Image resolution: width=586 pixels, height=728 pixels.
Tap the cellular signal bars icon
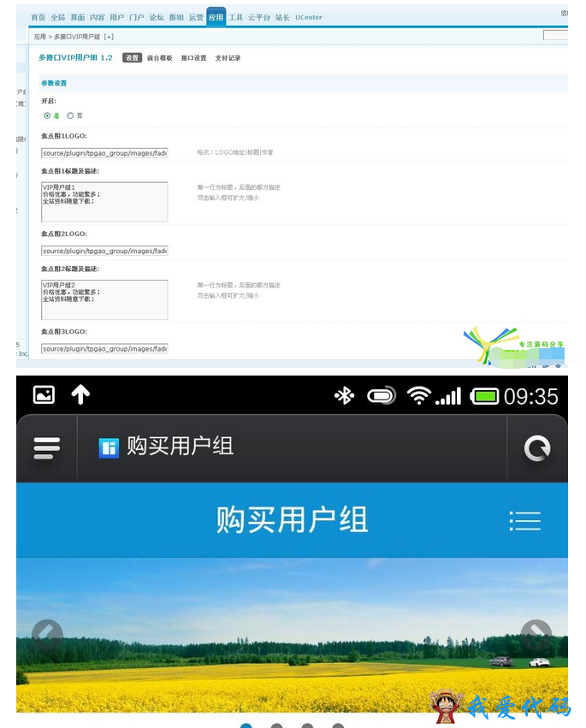[x=448, y=395]
